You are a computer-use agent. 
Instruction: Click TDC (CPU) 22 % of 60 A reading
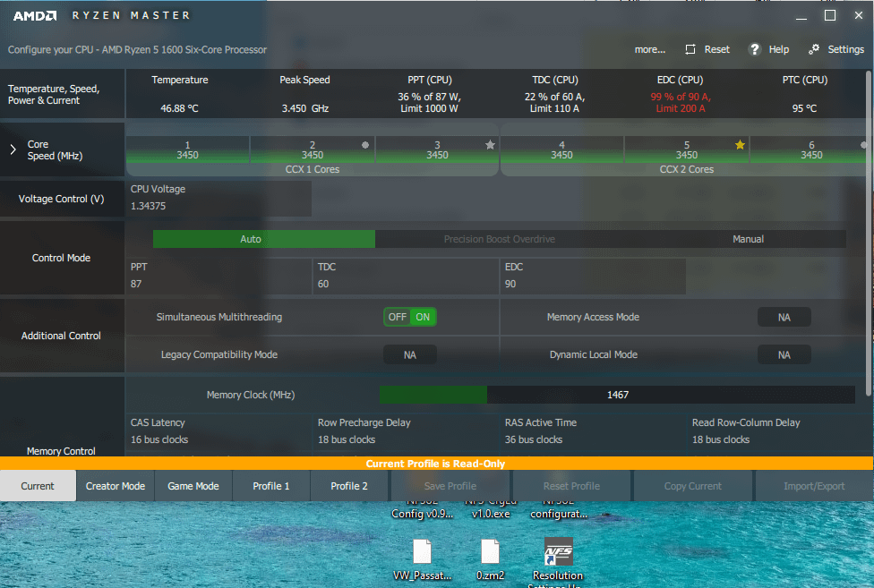[554, 102]
